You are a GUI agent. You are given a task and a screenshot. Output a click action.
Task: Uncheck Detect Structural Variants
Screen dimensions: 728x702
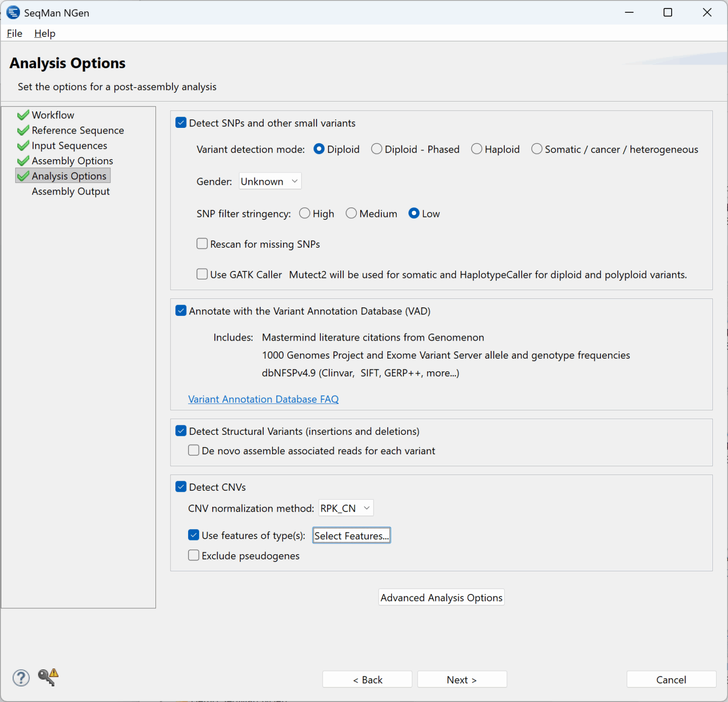(181, 431)
